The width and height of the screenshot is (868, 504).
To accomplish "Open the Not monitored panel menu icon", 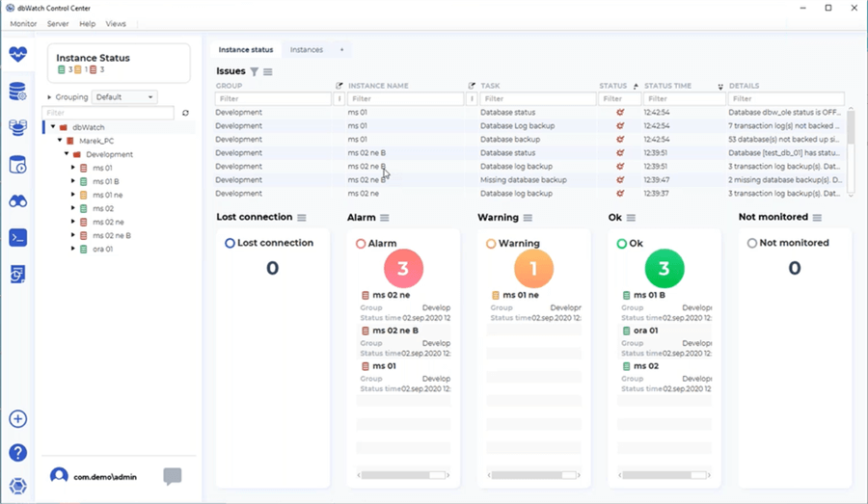I will click(817, 218).
